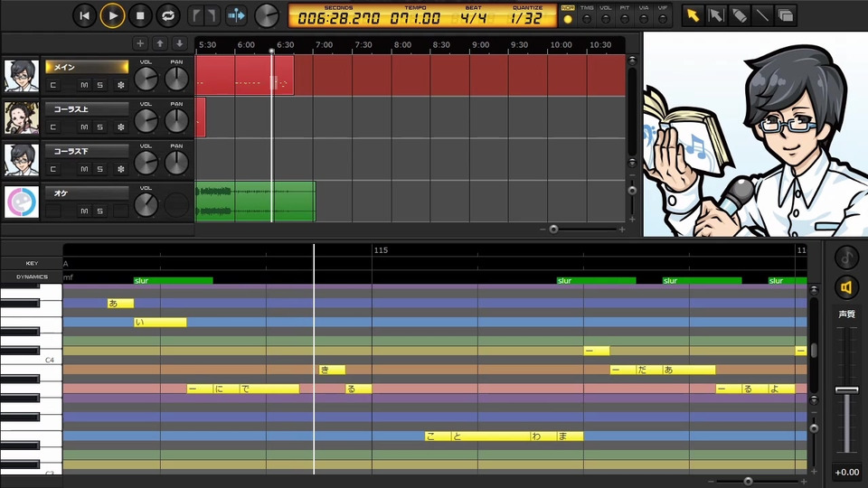This screenshot has height=488, width=868.
Task: Select the オケ track name
Action: 87,193
